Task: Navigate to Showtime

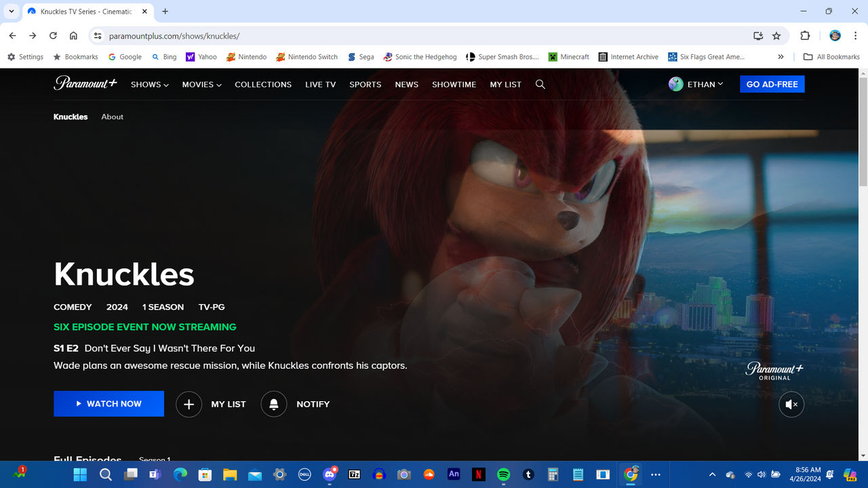Action: [454, 85]
